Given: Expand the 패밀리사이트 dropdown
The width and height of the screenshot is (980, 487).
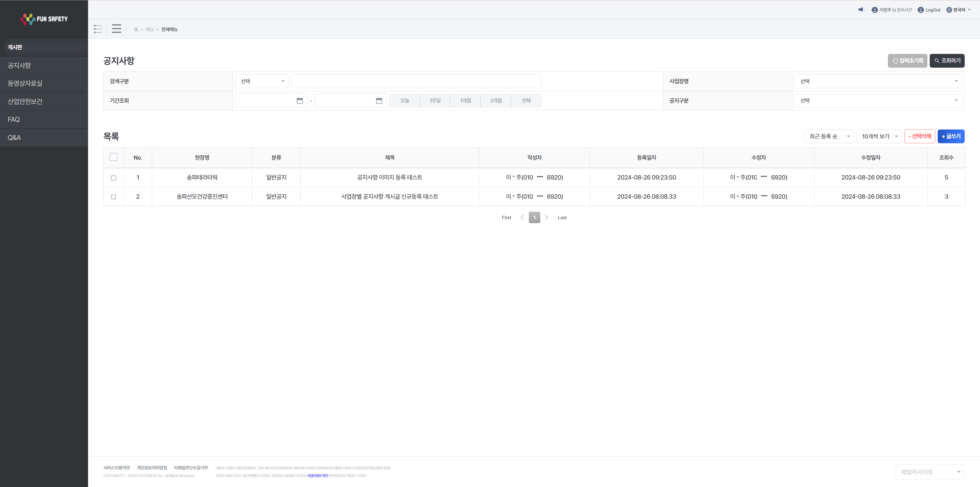Looking at the screenshot, I should tap(930, 472).
